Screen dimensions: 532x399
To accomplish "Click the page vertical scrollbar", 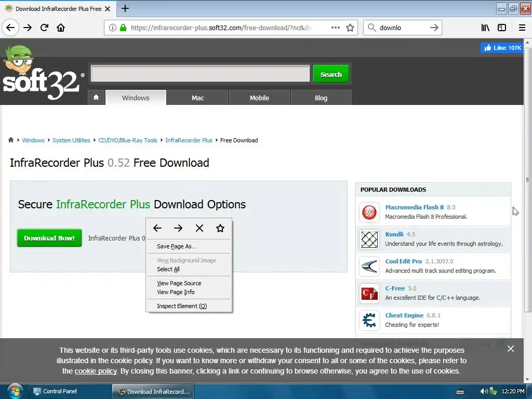I will pyautogui.click(x=528, y=179).
